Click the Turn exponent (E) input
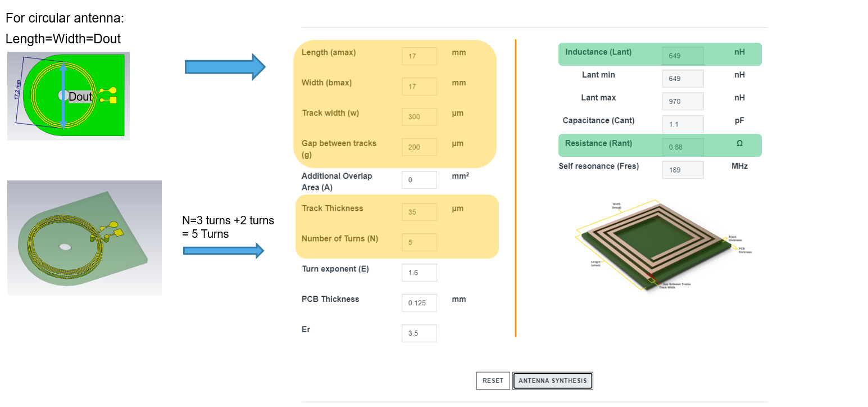The image size is (868, 407). (419, 273)
